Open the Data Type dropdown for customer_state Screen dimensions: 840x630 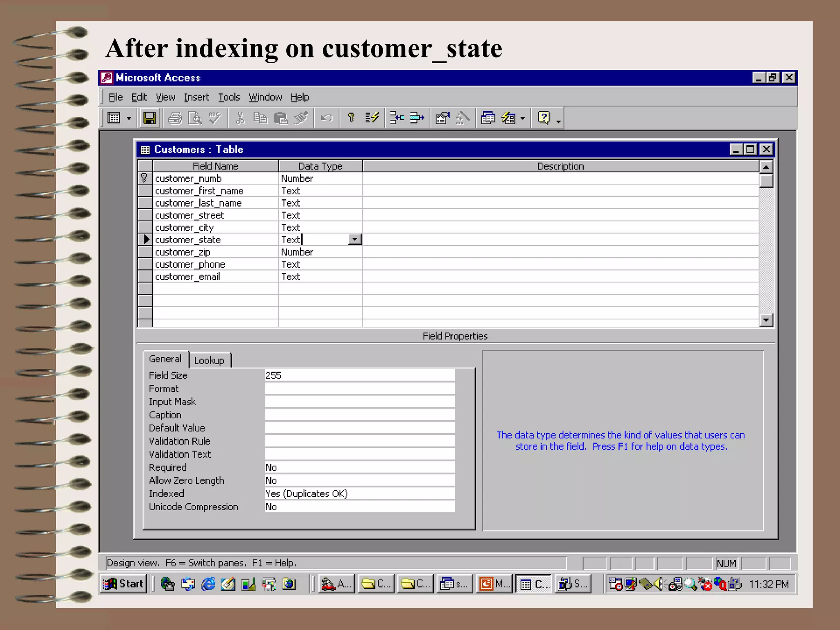tap(355, 239)
